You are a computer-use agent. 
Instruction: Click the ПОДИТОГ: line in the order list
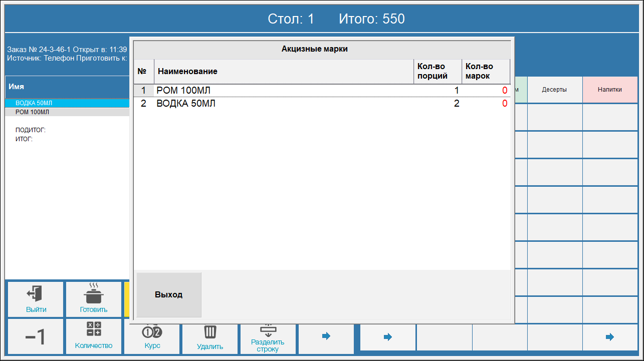coord(31,130)
